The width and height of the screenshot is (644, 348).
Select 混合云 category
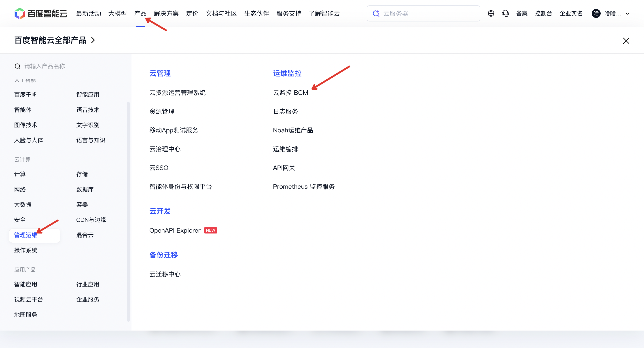[85, 235]
